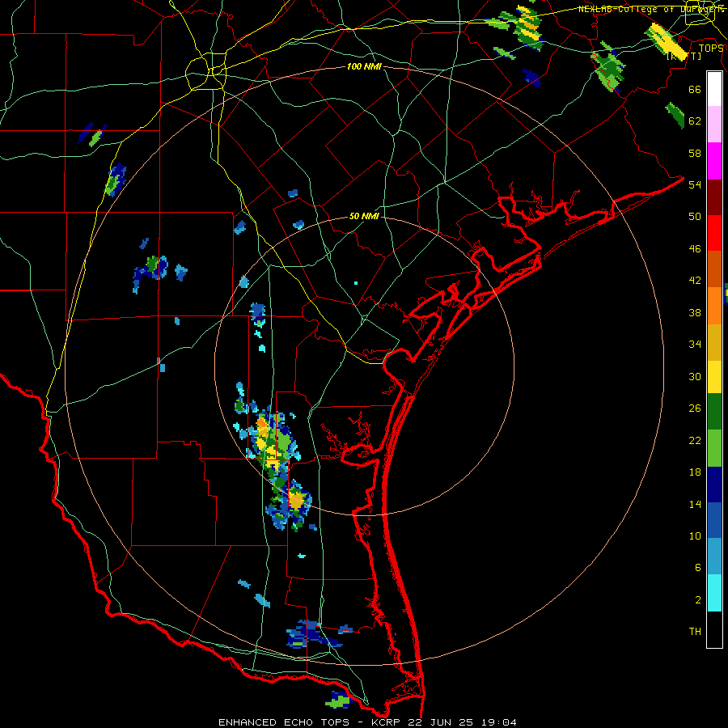
Task: Click the black TH swatch at scale bottom
Action: point(714,629)
